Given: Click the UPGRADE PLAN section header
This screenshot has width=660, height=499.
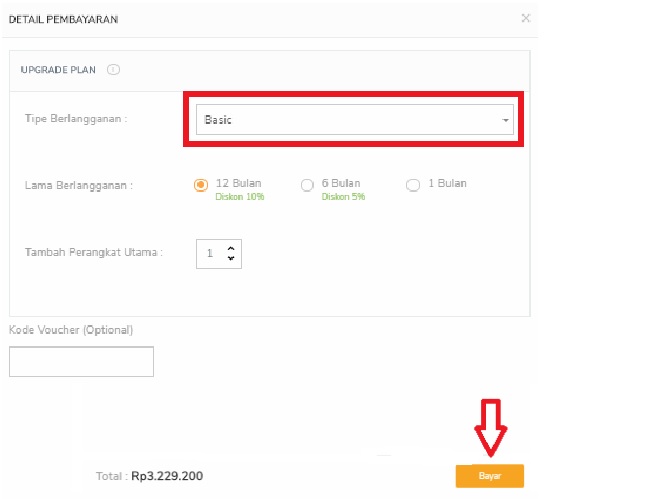Looking at the screenshot, I should point(58,70).
